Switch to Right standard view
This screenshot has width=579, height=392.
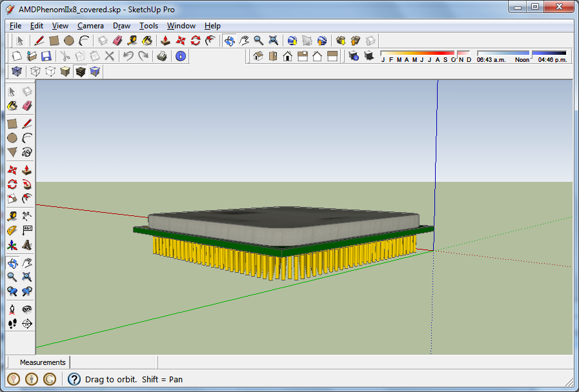(303, 56)
